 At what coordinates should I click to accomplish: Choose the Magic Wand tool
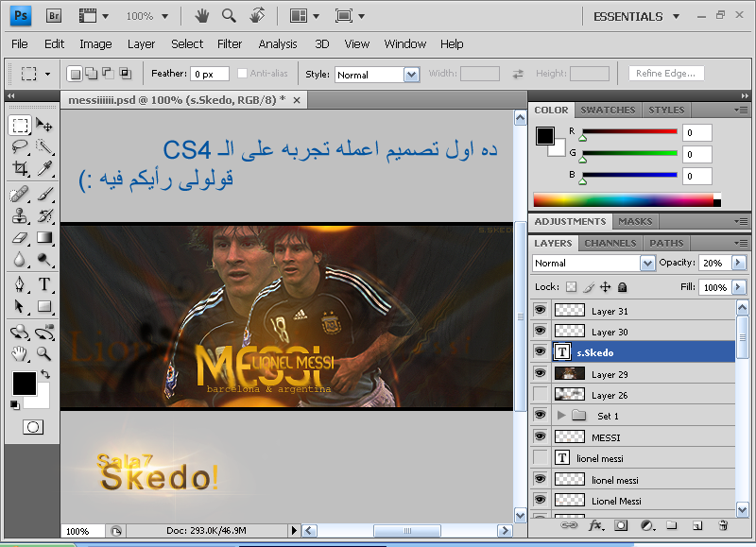coord(44,146)
